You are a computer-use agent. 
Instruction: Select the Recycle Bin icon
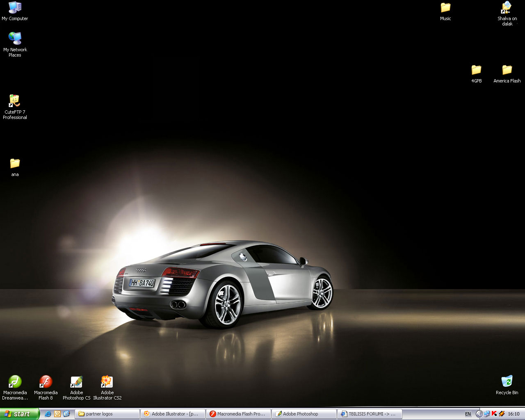point(507,385)
